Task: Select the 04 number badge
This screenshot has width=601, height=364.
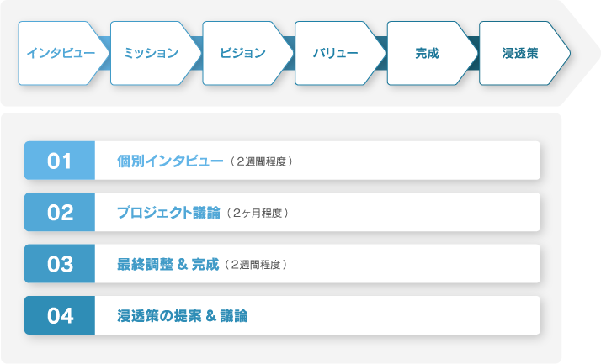Action: pyautogui.click(x=60, y=316)
